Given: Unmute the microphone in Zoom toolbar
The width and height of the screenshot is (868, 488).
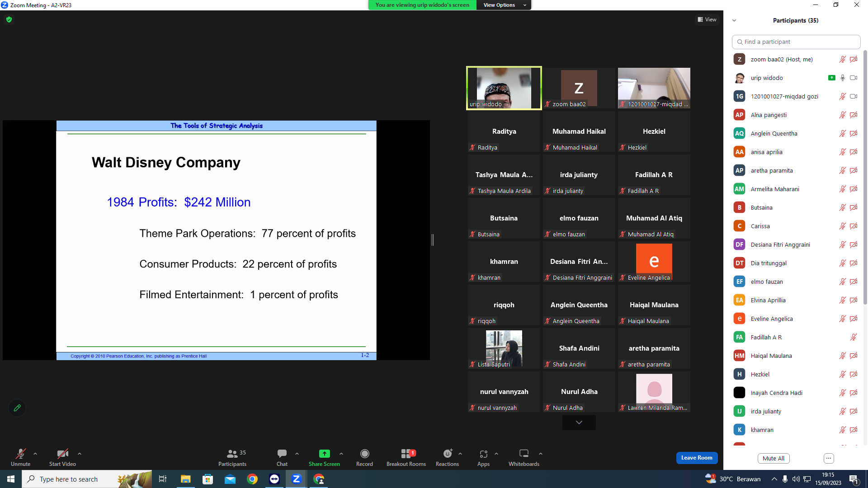Looking at the screenshot, I should (x=20, y=457).
